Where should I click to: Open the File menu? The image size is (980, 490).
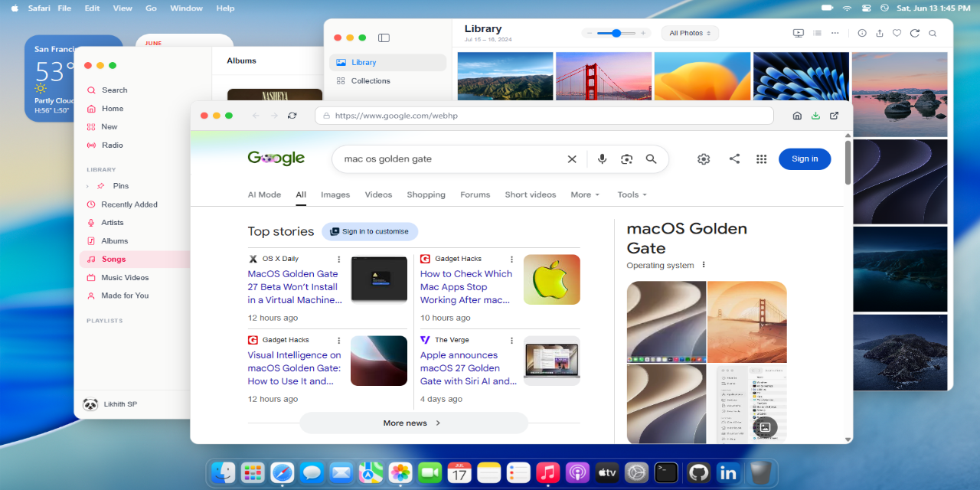pos(64,8)
